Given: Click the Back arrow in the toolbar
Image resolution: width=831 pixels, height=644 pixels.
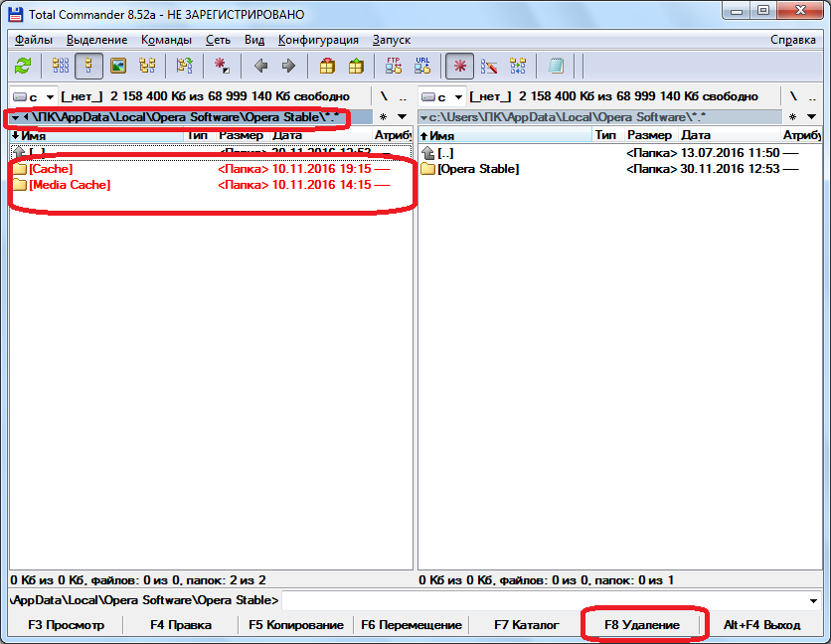Looking at the screenshot, I should [x=260, y=66].
